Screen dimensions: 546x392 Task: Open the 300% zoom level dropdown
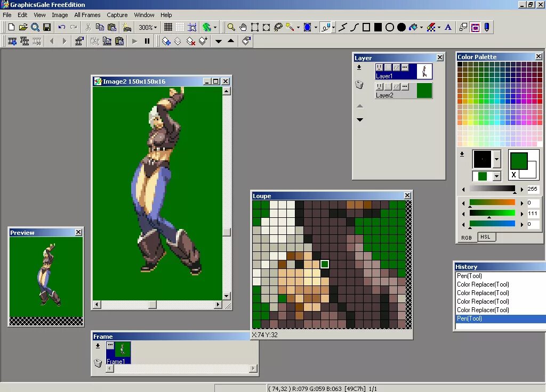coord(155,27)
